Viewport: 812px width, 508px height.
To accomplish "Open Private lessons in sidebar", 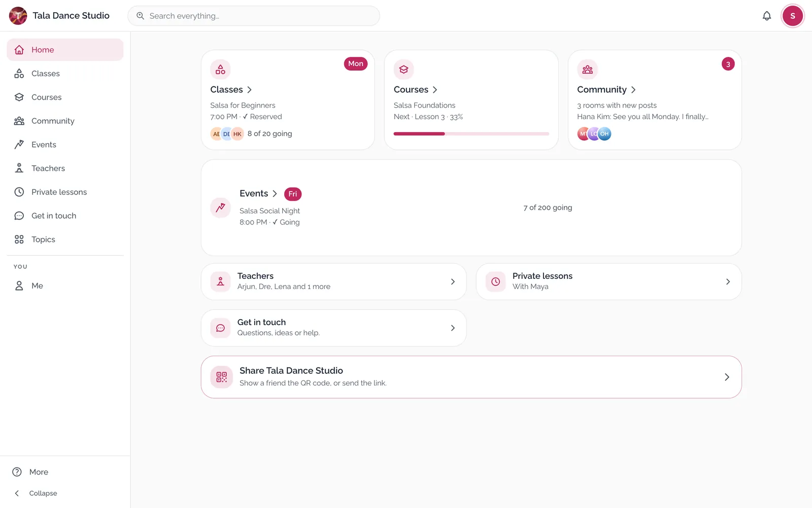I will click(65, 192).
